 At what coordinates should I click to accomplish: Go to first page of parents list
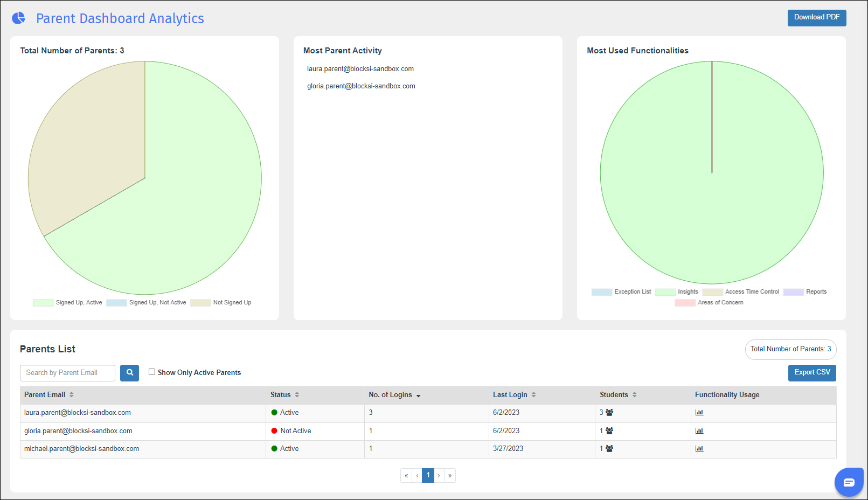[406, 476]
